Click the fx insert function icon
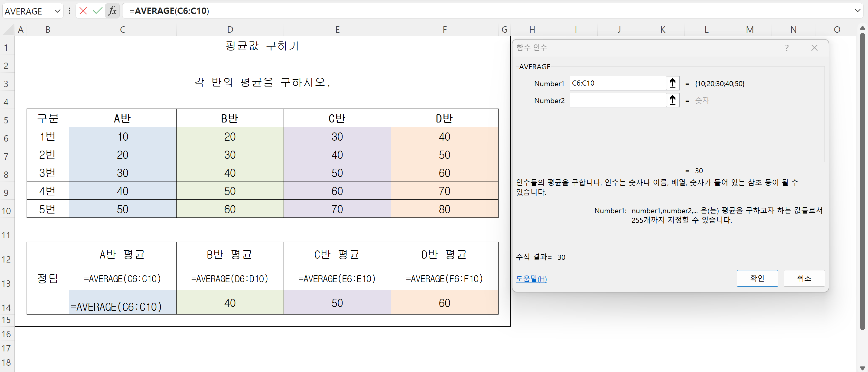The width and height of the screenshot is (868, 372). 112,11
